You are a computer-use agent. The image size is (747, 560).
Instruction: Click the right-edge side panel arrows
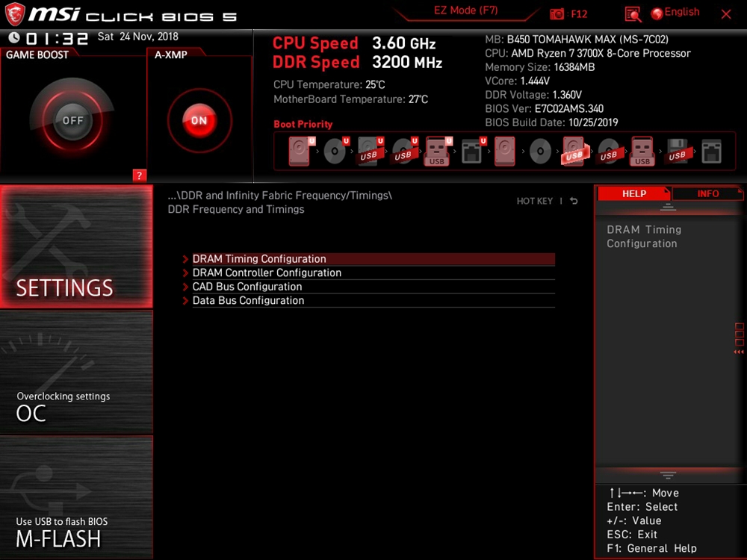coord(739,352)
